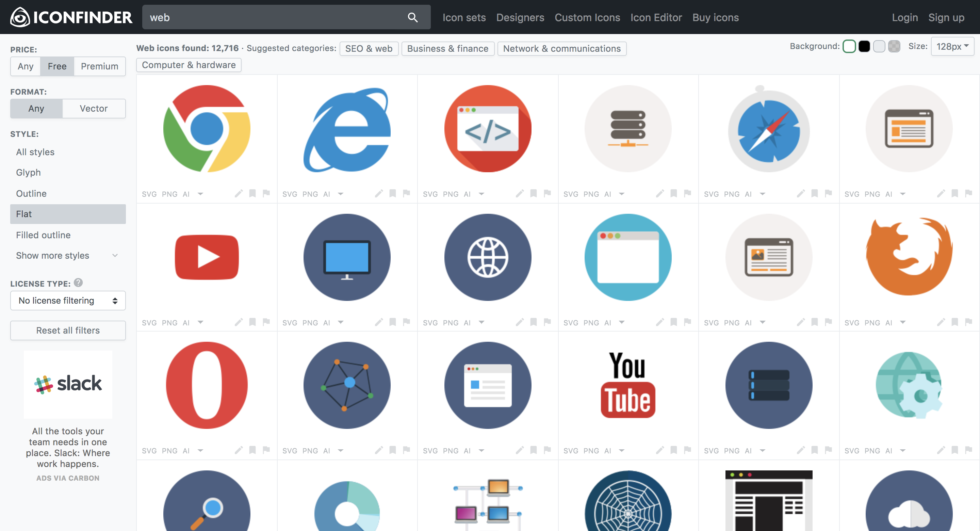Open the blue monitor icon

coord(347,257)
